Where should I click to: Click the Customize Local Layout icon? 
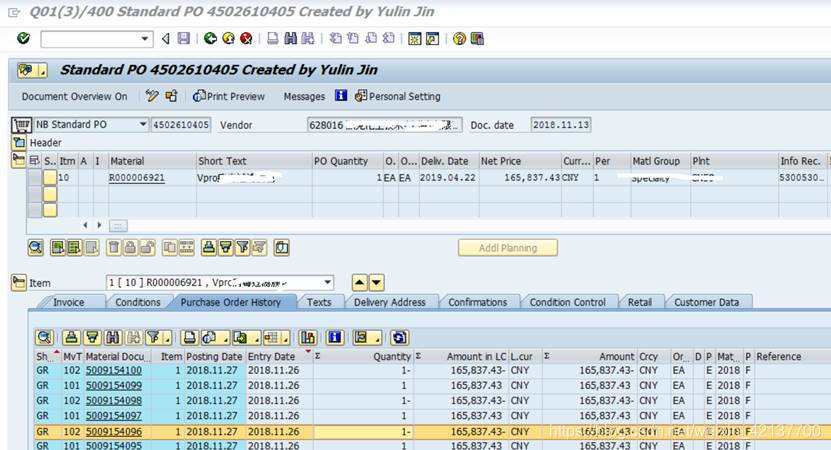pos(477,39)
